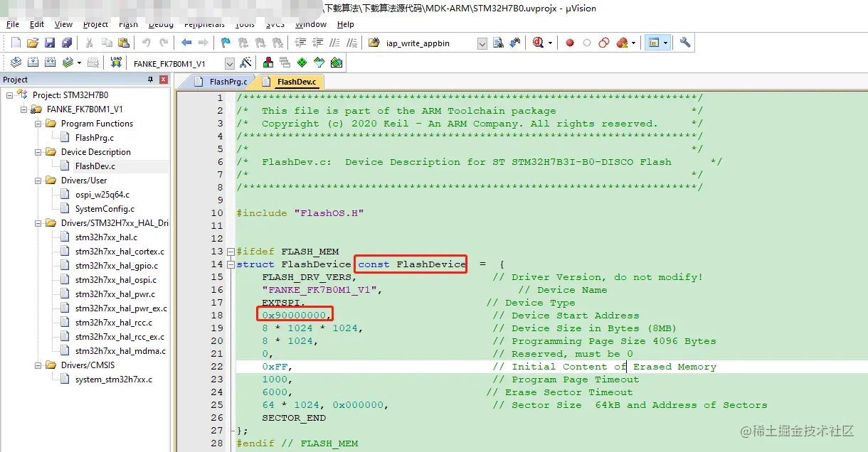Open the Edit menu
The image size is (868, 452).
click(x=37, y=24)
